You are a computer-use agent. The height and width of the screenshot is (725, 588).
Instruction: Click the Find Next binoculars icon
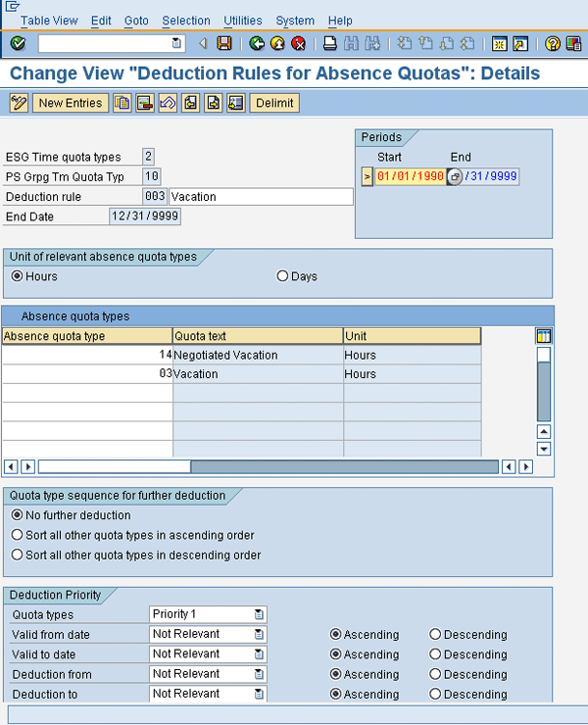(372, 43)
